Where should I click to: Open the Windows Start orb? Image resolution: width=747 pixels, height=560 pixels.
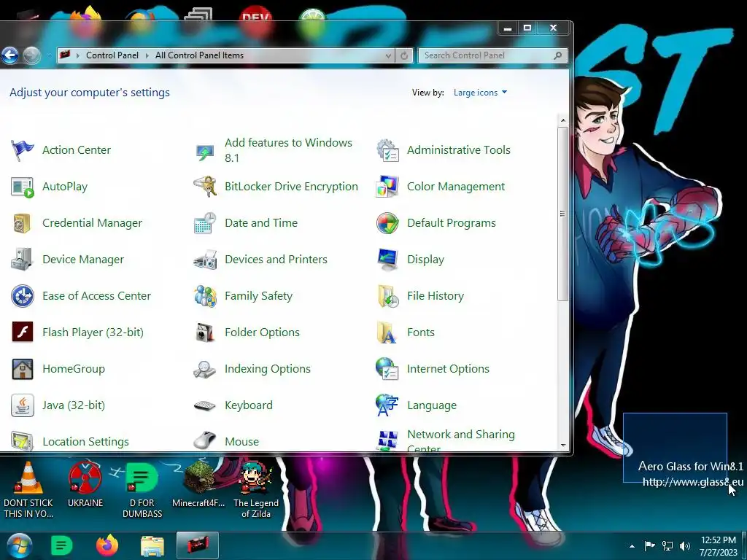click(x=18, y=545)
